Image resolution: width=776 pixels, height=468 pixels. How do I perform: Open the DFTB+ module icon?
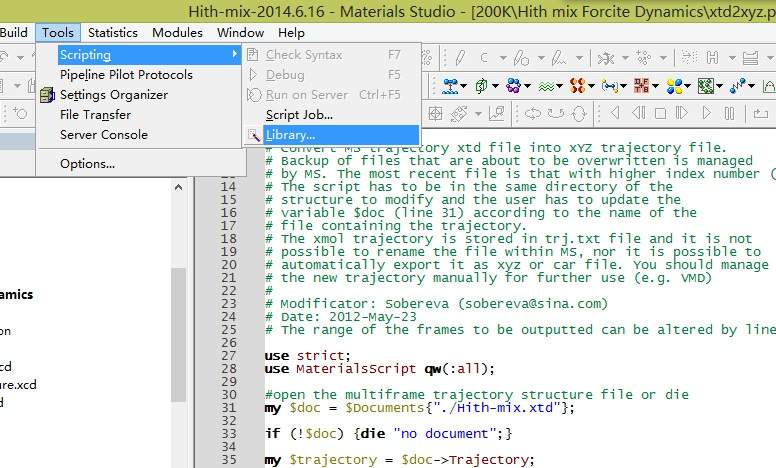[641, 86]
